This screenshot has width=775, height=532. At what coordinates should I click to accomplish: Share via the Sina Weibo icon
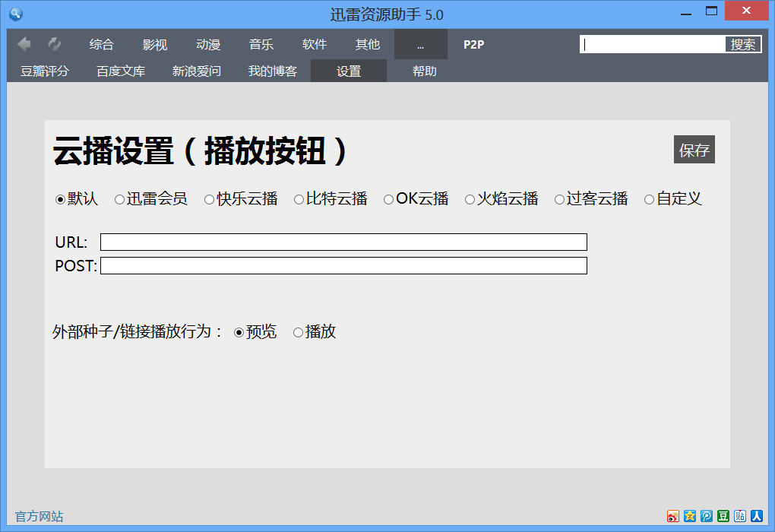[672, 516]
